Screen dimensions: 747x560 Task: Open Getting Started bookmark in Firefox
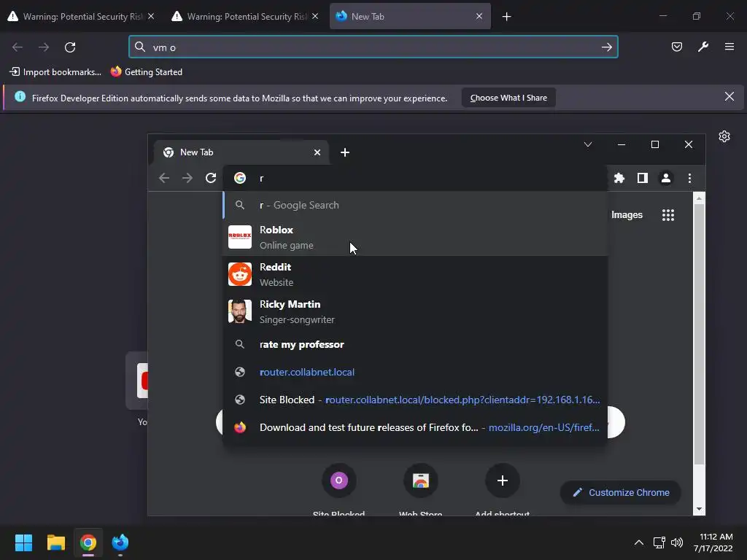pos(147,72)
